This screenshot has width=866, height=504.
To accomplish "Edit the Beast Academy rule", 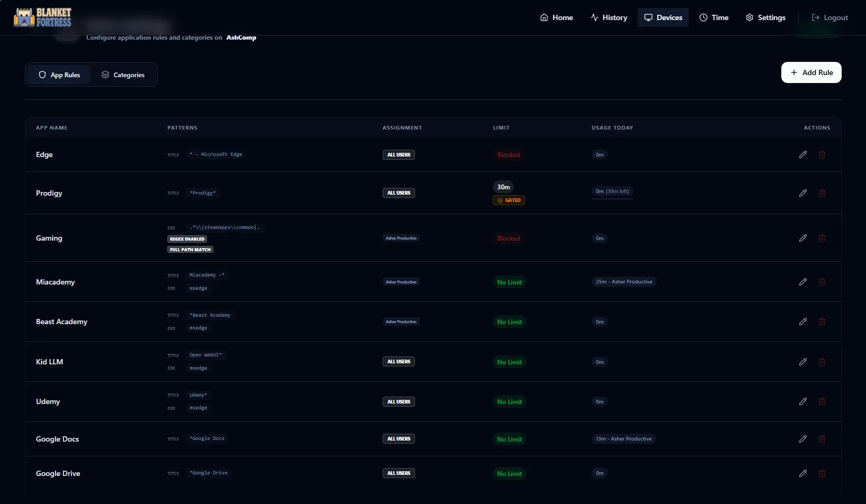I will pyautogui.click(x=803, y=322).
